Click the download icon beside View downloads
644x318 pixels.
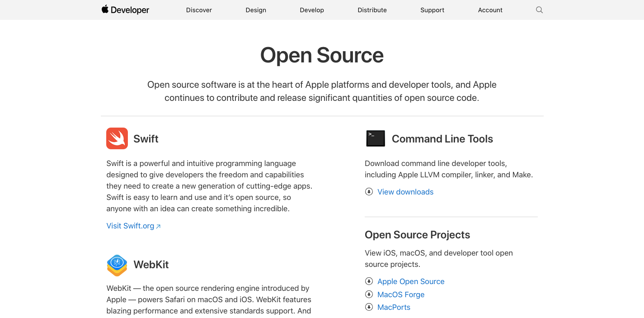point(369,192)
